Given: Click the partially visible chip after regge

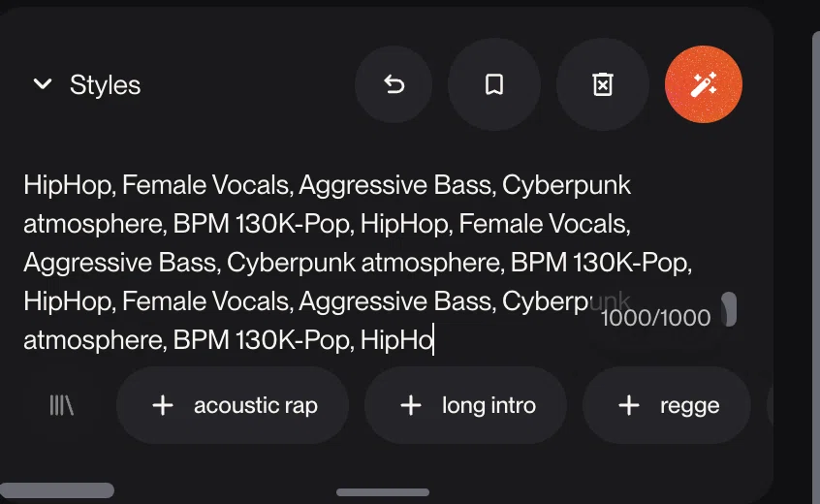Looking at the screenshot, I should pos(770,405).
